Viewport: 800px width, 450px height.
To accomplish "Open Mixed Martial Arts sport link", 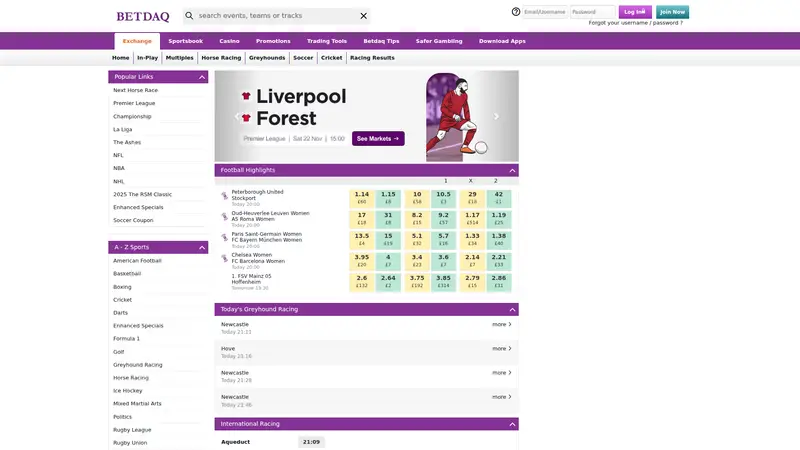I will pyautogui.click(x=137, y=404).
